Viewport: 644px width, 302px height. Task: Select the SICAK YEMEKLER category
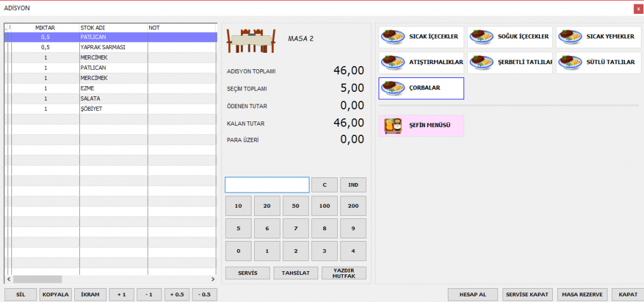coord(598,37)
